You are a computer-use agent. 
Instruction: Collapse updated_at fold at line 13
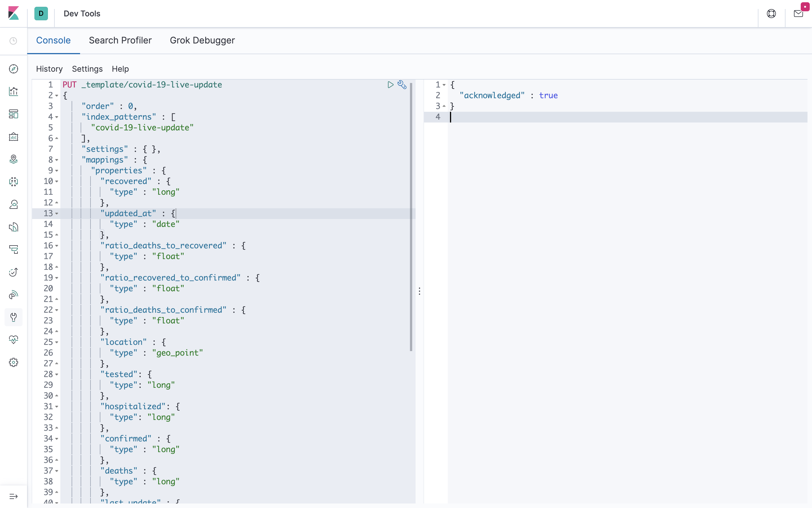57,214
